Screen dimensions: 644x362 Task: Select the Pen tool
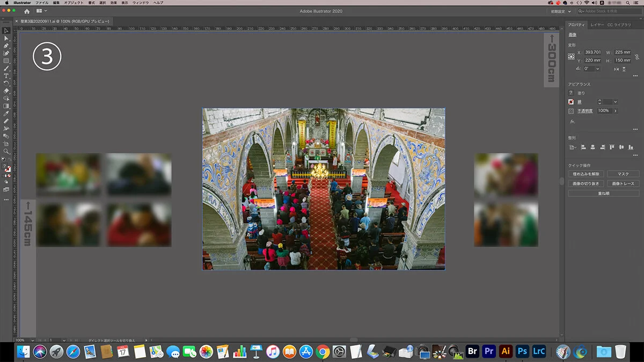tap(6, 46)
